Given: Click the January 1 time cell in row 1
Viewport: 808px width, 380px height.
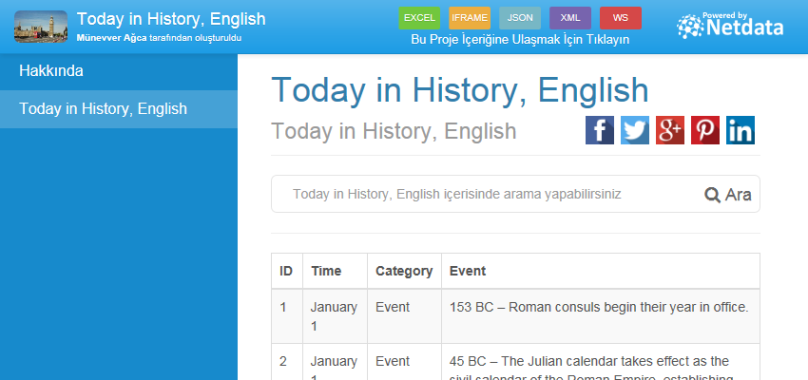Looking at the screenshot, I should 335,316.
